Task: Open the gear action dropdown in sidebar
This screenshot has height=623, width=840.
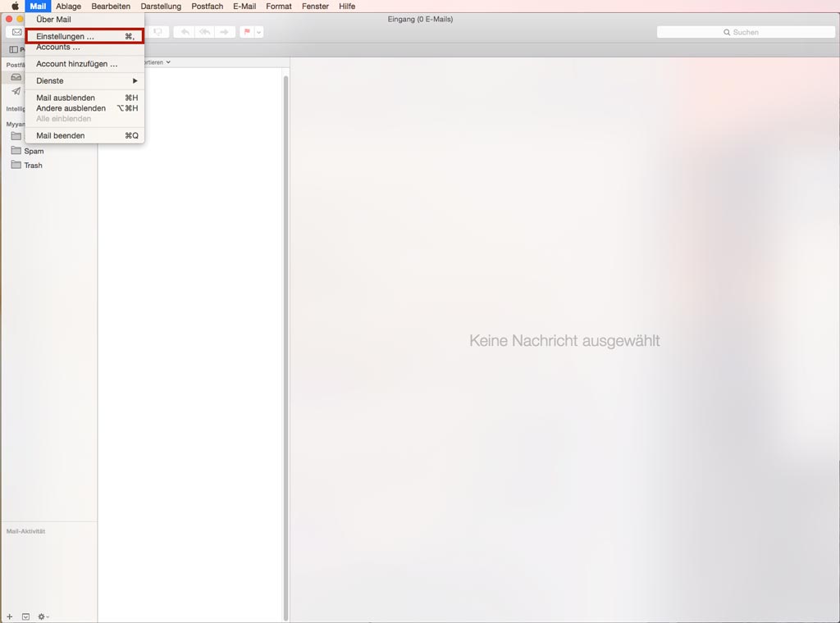Action: point(43,616)
